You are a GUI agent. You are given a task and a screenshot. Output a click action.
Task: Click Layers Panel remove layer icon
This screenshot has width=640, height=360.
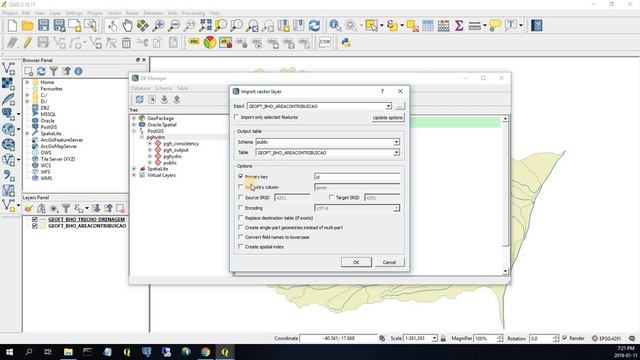coord(120,209)
